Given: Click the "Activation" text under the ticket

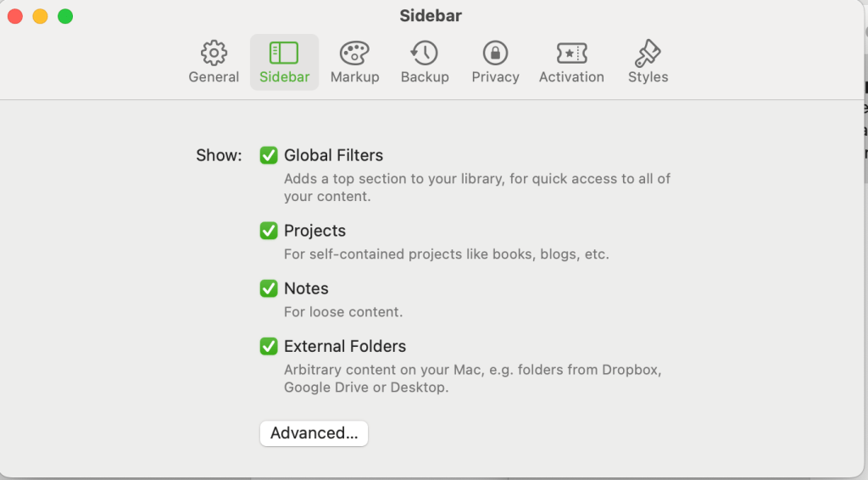Looking at the screenshot, I should coord(571,77).
